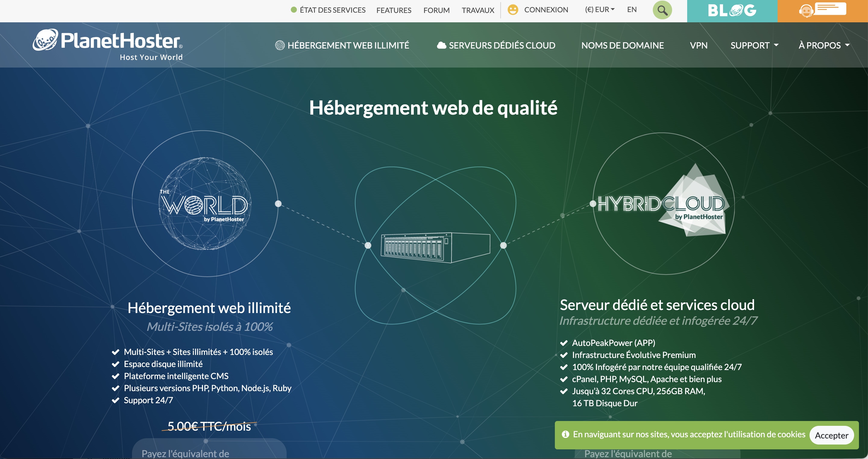Open the BLOG banner link
This screenshot has width=868, height=459.
[732, 11]
